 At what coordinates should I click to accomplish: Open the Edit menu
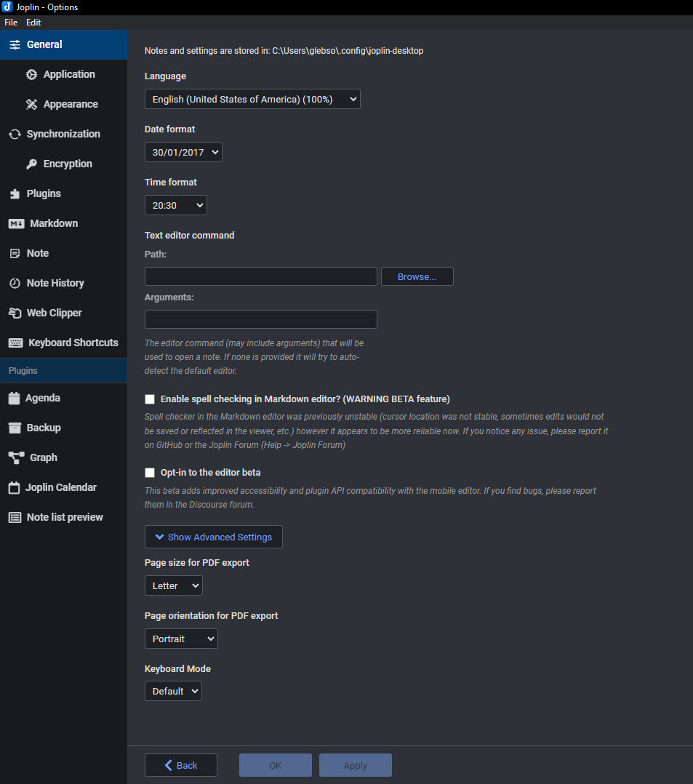coord(33,23)
